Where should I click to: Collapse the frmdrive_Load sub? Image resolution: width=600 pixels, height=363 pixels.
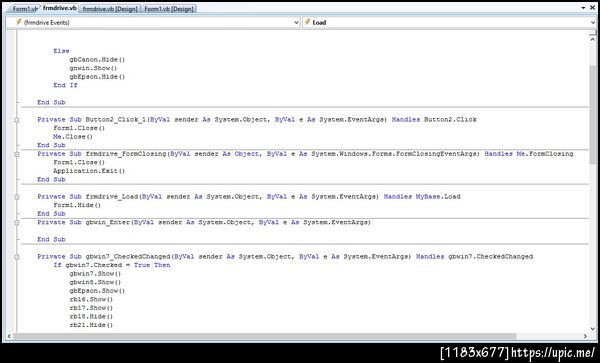pyautogui.click(x=16, y=197)
